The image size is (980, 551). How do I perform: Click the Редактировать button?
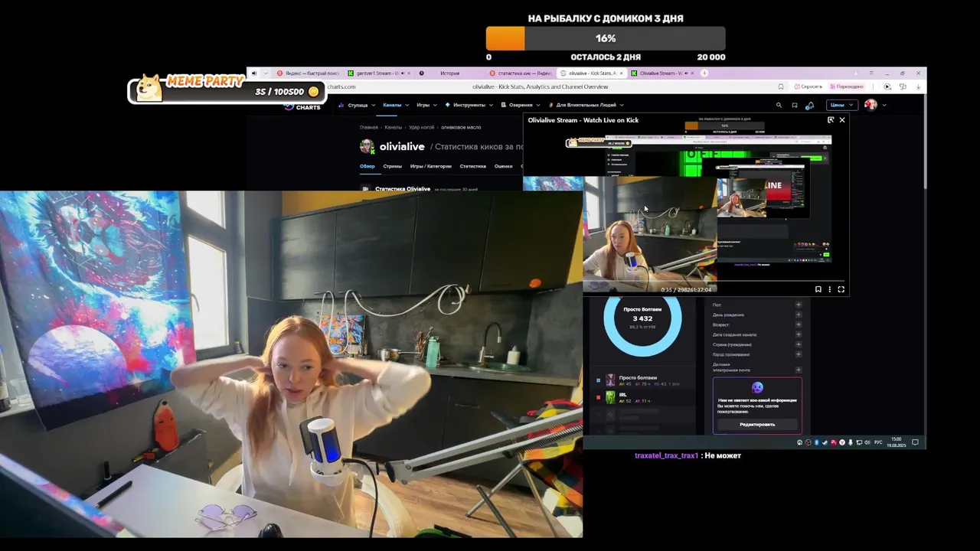[x=757, y=424]
